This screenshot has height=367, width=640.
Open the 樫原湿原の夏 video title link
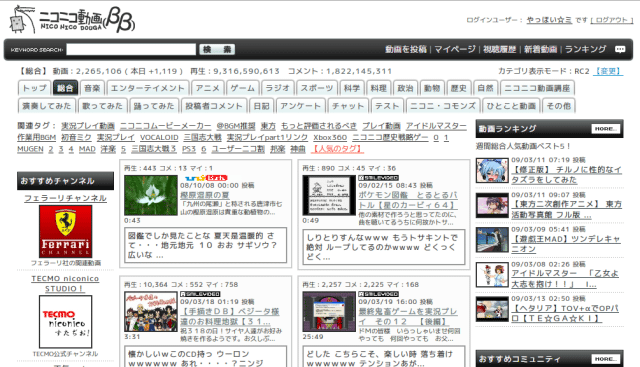pos(205,195)
